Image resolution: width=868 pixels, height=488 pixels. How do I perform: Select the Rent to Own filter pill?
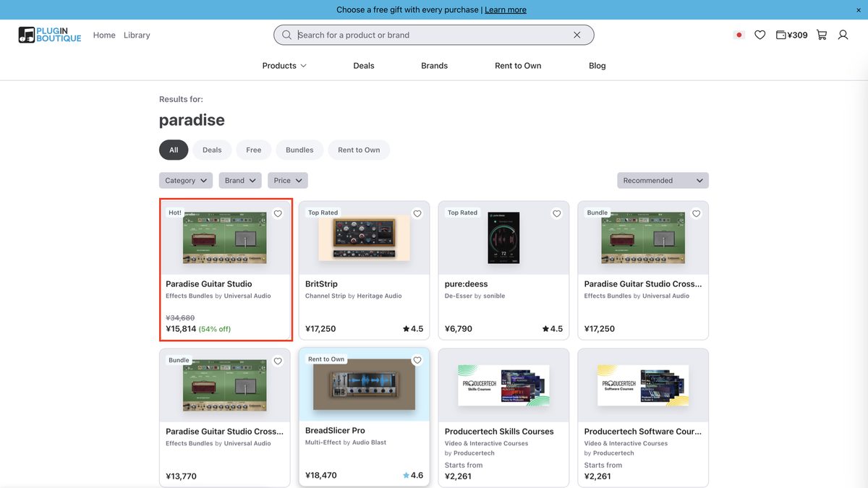(x=359, y=150)
